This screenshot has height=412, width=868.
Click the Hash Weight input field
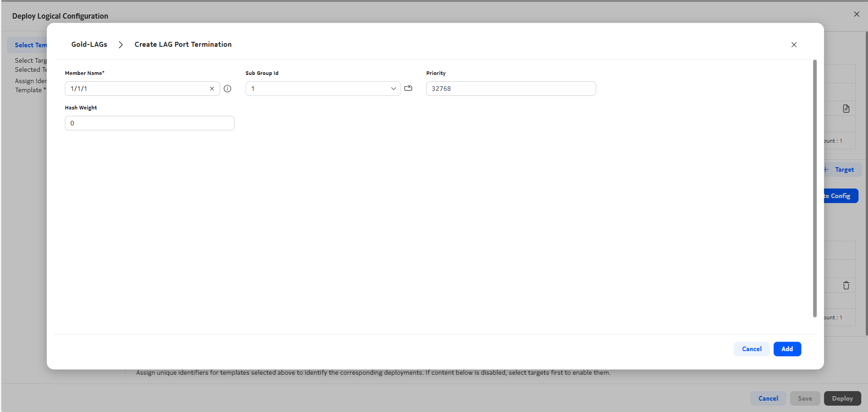[x=149, y=123]
